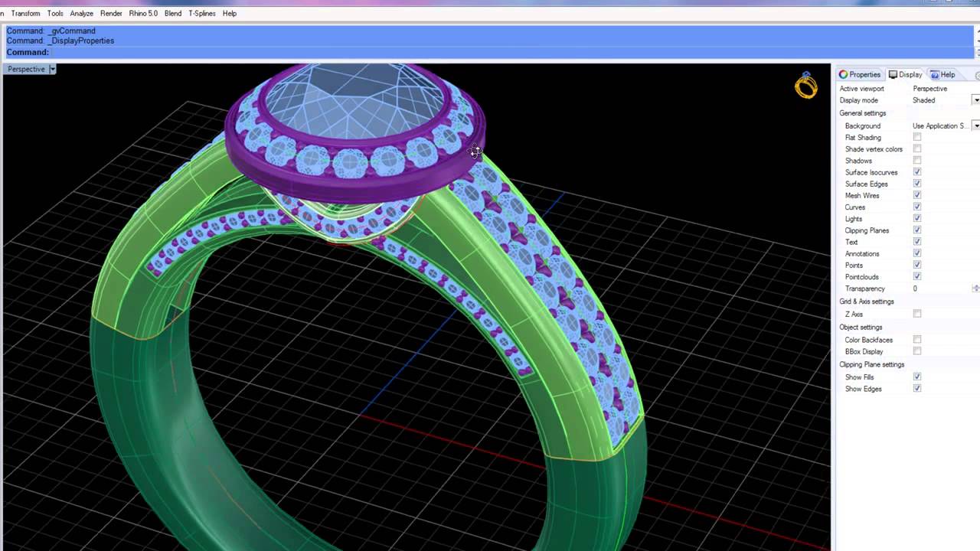The height and width of the screenshot is (551, 980).
Task: Open the Tools menu
Action: (x=55, y=13)
